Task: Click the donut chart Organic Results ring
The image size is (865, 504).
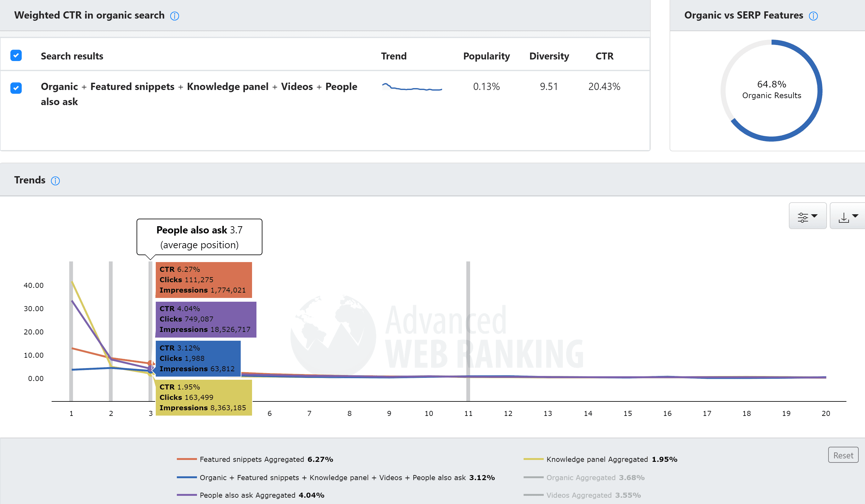Action: (771, 91)
